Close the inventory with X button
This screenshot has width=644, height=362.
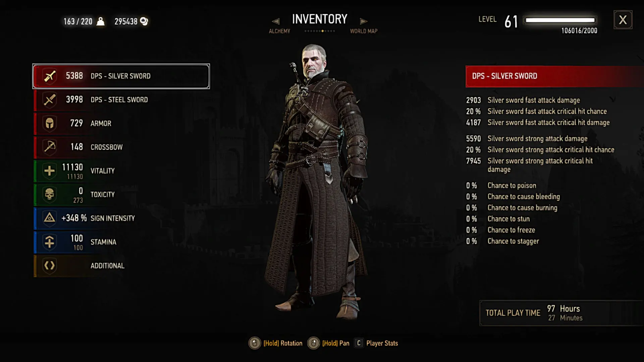pyautogui.click(x=623, y=20)
